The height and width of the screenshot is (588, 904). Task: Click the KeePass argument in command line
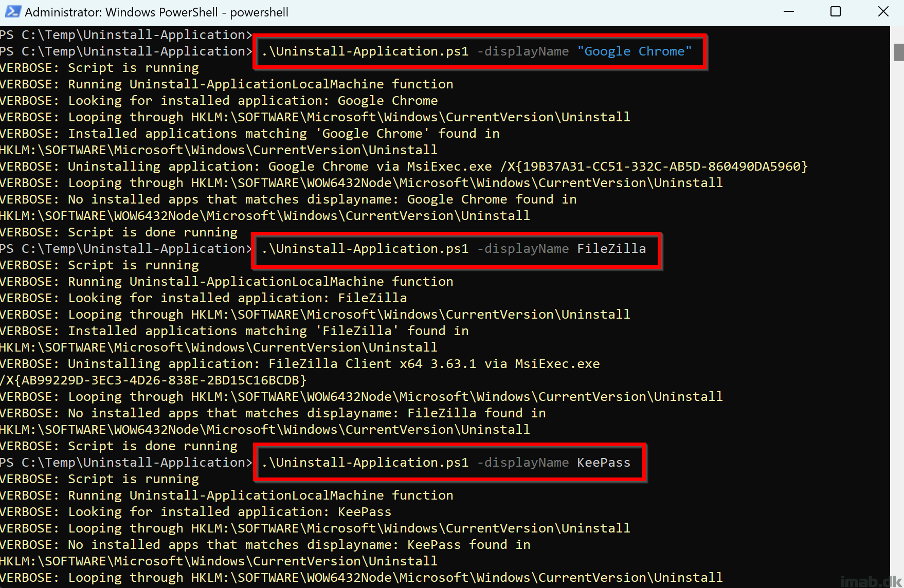coord(604,463)
